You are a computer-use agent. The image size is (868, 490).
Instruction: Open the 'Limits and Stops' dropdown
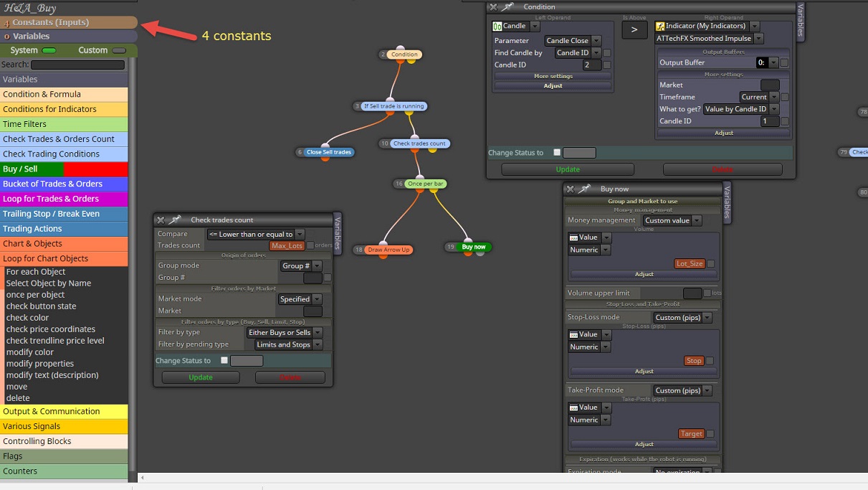click(x=288, y=344)
